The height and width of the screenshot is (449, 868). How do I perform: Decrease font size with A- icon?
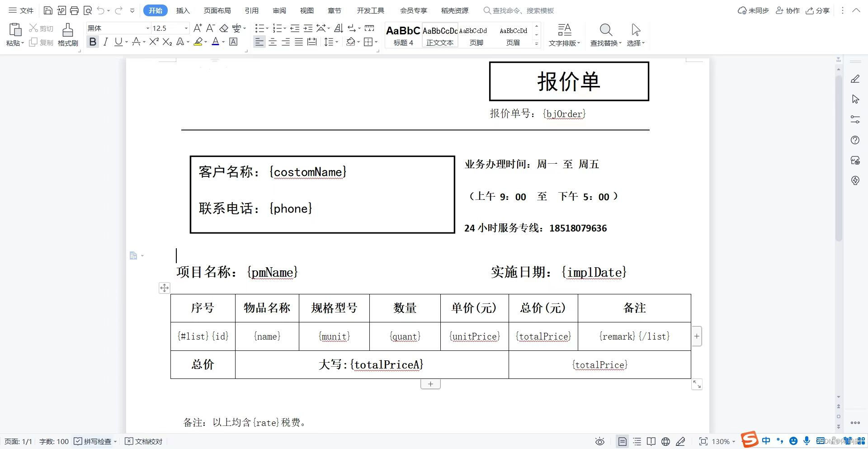click(x=210, y=28)
